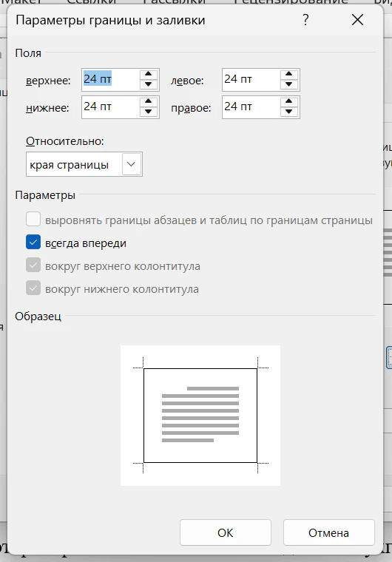Click the help question mark icon

(305, 20)
